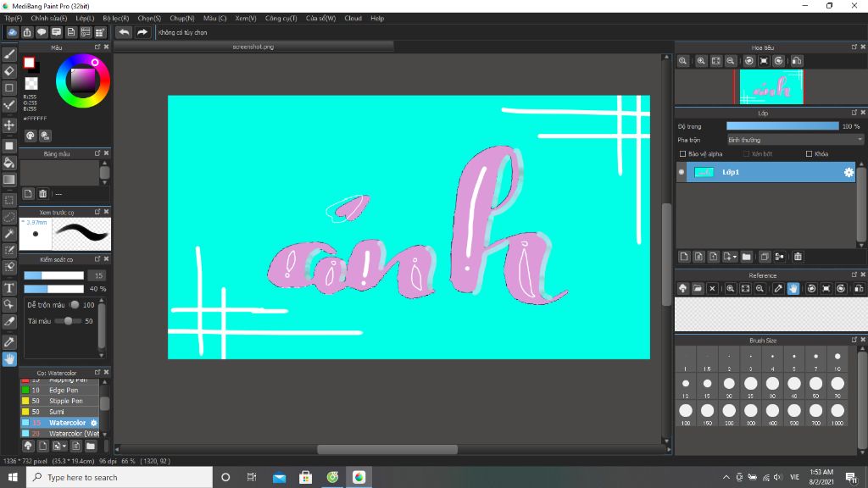Select the Gradient tool

pos(9,180)
